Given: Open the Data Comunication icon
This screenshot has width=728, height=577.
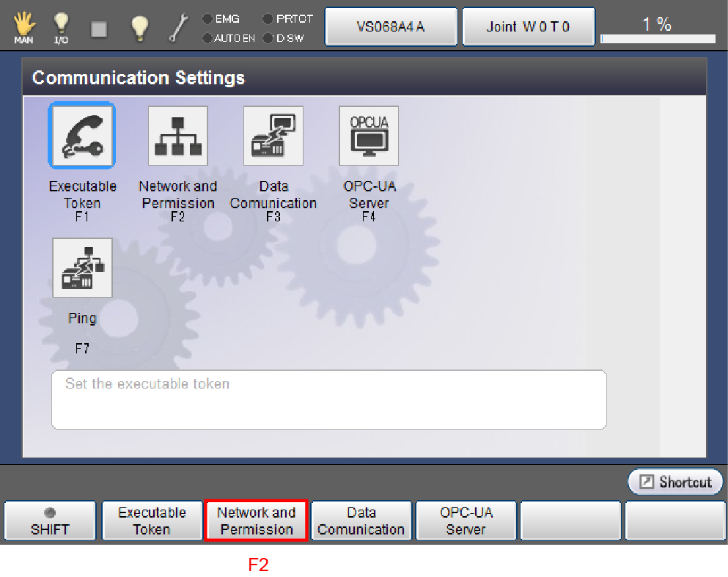Looking at the screenshot, I should tap(273, 136).
